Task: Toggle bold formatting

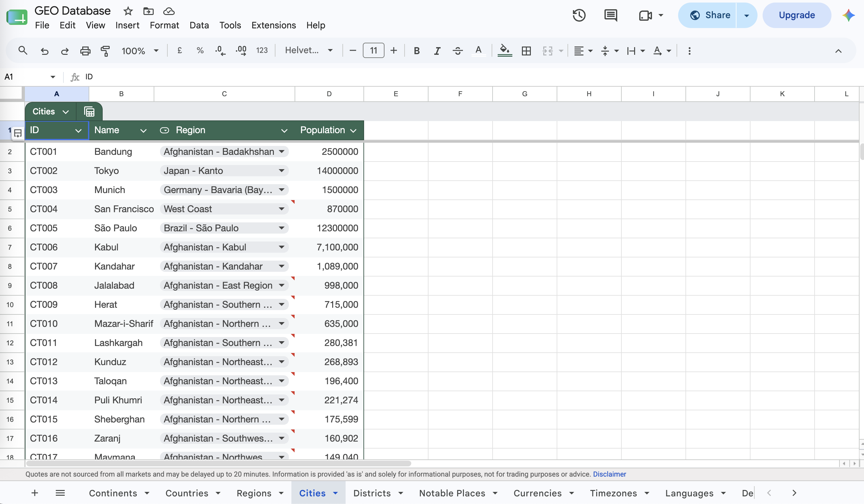Action: tap(417, 51)
